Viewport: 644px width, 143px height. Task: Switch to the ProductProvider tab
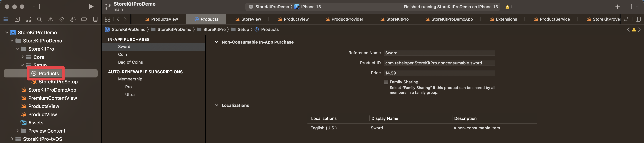point(344,19)
